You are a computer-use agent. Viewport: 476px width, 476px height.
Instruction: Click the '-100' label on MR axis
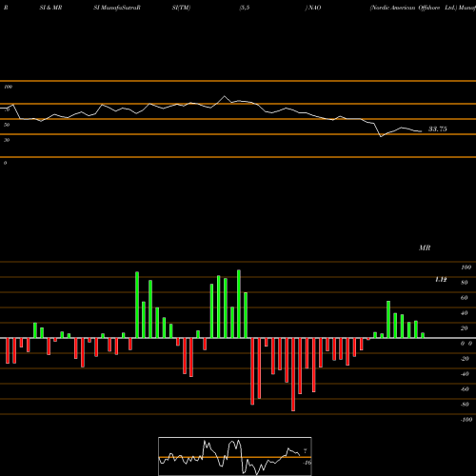(466, 420)
